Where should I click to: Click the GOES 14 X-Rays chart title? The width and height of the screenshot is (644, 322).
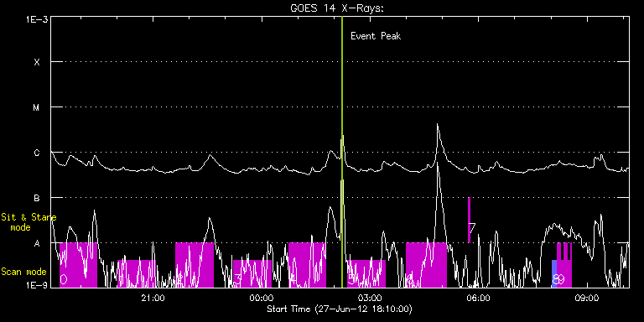[337, 8]
